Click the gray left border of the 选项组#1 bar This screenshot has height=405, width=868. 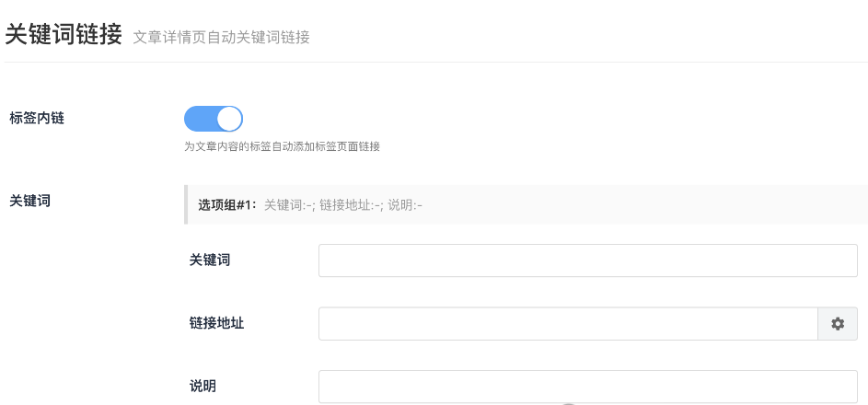coord(186,204)
